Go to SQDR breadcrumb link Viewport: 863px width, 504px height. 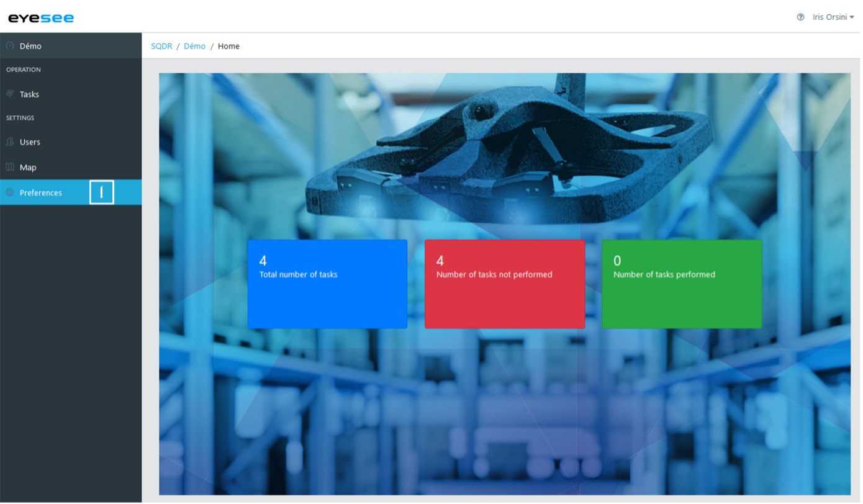coord(161,46)
